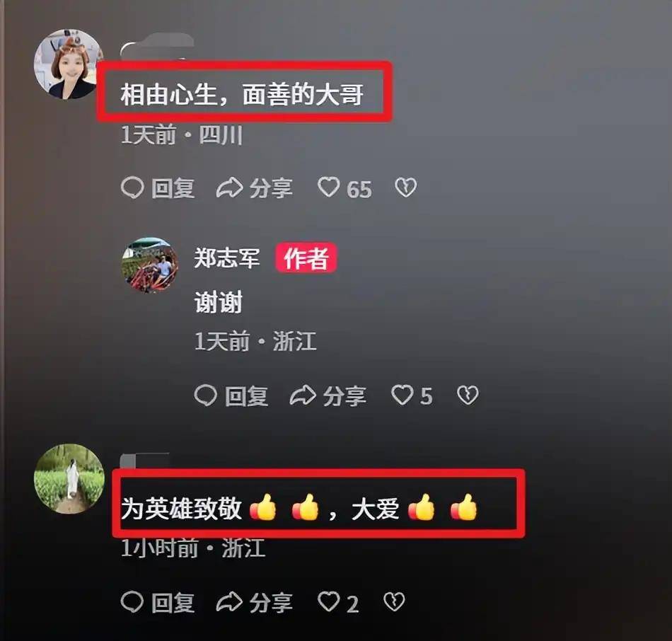
Task: Open the 郑志军 username profile
Action: point(227,258)
